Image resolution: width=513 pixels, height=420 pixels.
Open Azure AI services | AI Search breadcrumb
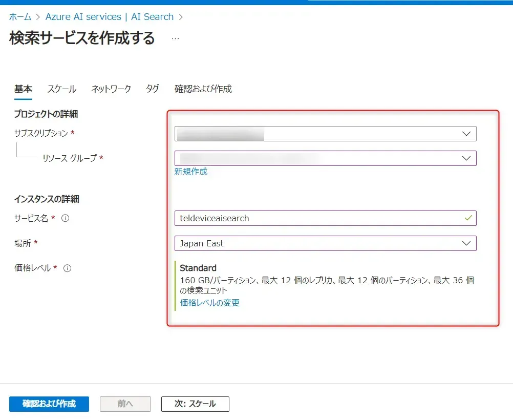[110, 17]
